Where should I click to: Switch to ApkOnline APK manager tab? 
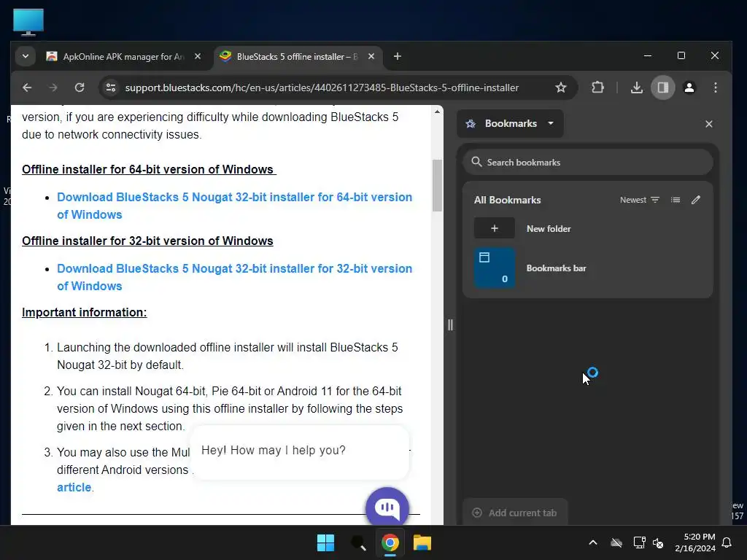click(x=115, y=57)
